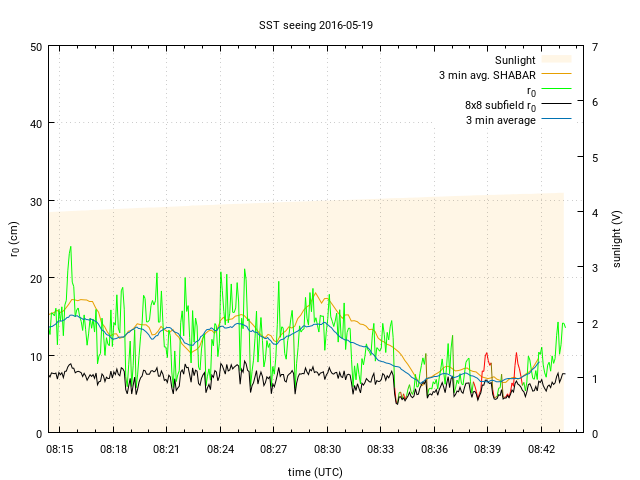Click the "time (UTC)" x-axis label
The height and width of the screenshot is (480, 640).
pos(310,471)
